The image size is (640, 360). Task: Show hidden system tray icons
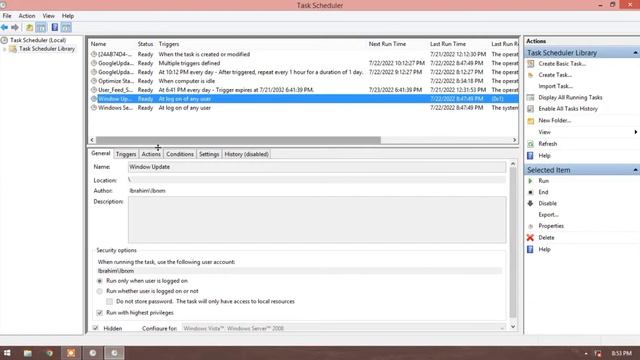point(586,353)
